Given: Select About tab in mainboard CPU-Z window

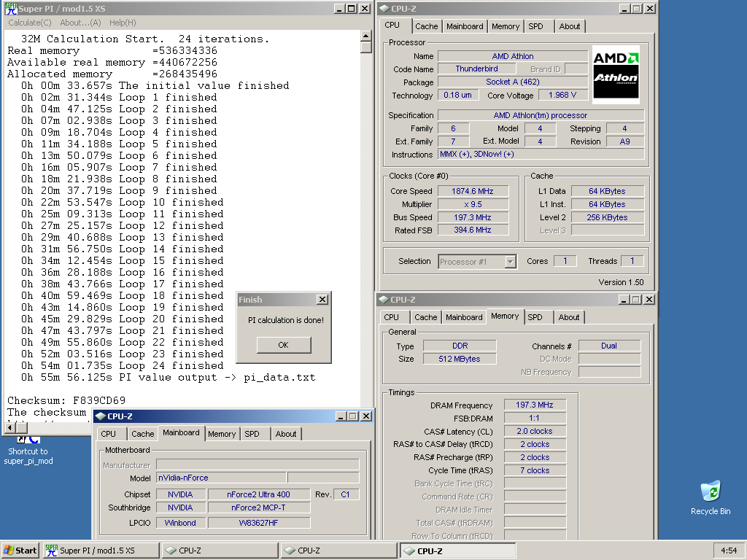Looking at the screenshot, I should coord(286,434).
